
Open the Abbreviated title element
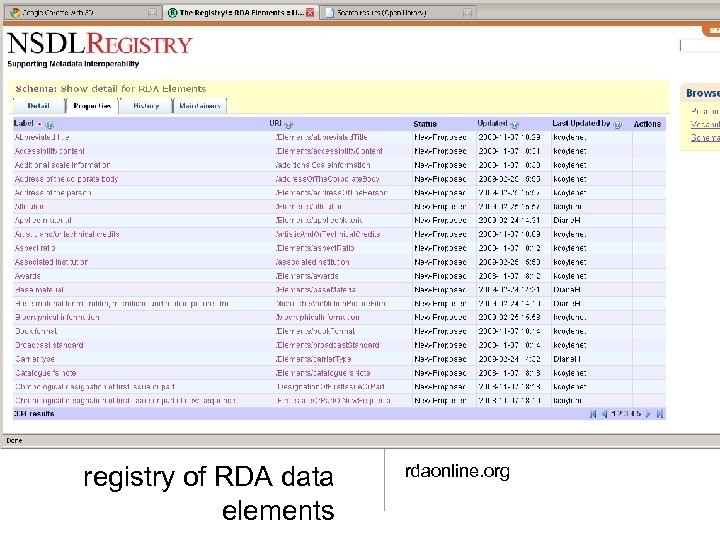[x=42, y=137]
